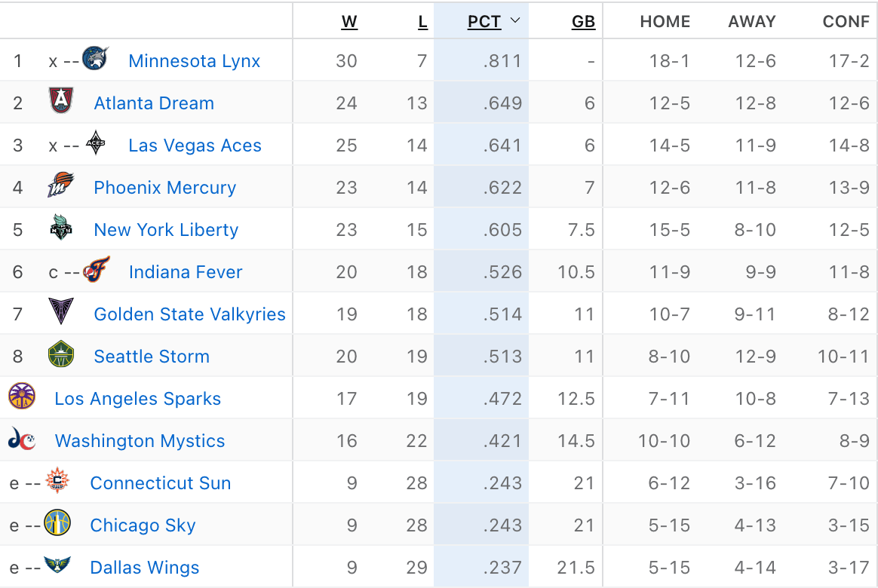
Task: Open the Connecticut Sun team link
Action: [x=161, y=482]
